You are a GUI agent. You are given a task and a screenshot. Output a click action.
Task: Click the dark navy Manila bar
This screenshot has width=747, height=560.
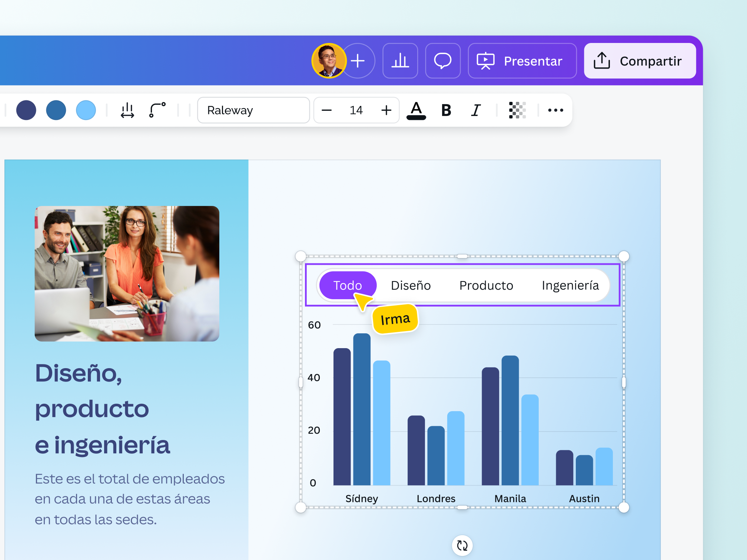click(x=490, y=426)
